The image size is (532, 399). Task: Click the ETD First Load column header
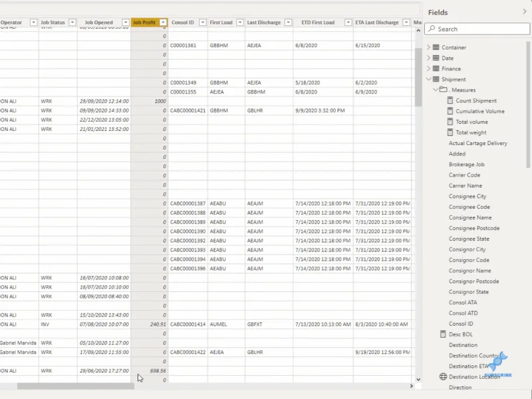[318, 23]
